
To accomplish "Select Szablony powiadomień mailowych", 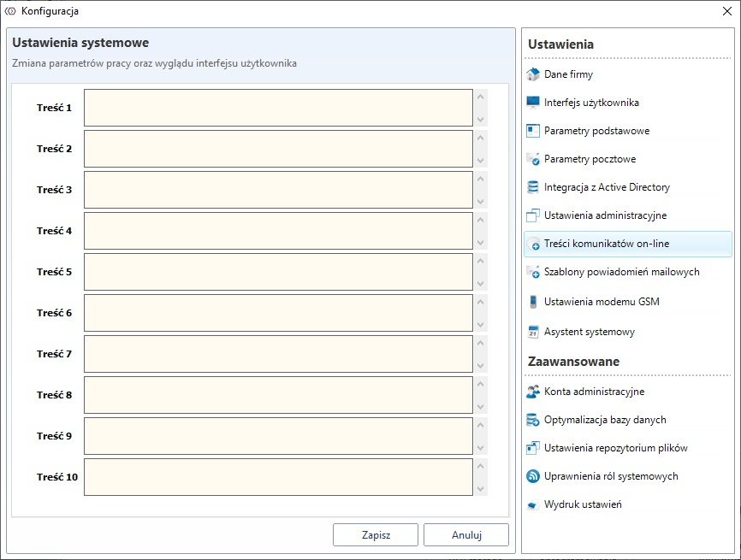I will [x=621, y=272].
